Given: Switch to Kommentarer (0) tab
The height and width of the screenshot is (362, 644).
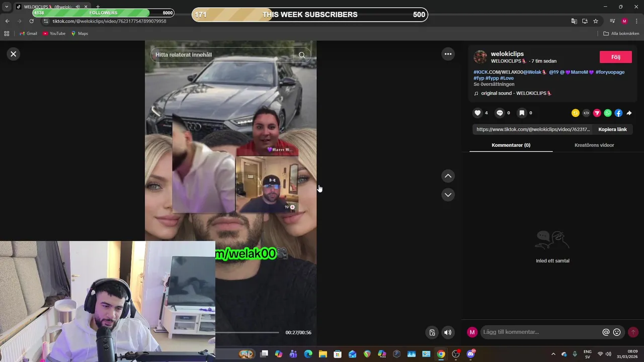Looking at the screenshot, I should pyautogui.click(x=511, y=145).
